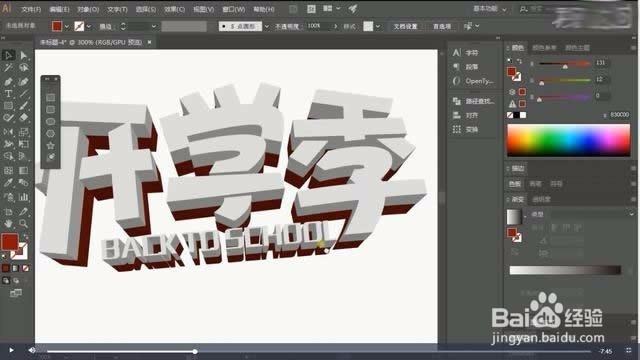Open stroke weight dropdown
The height and width of the screenshot is (360, 640).
click(153, 27)
